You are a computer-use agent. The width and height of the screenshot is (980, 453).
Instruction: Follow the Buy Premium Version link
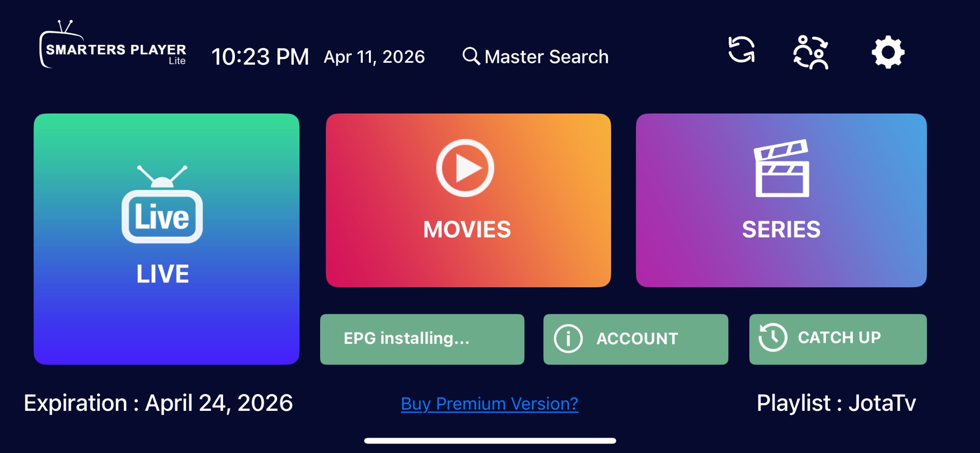pos(490,404)
